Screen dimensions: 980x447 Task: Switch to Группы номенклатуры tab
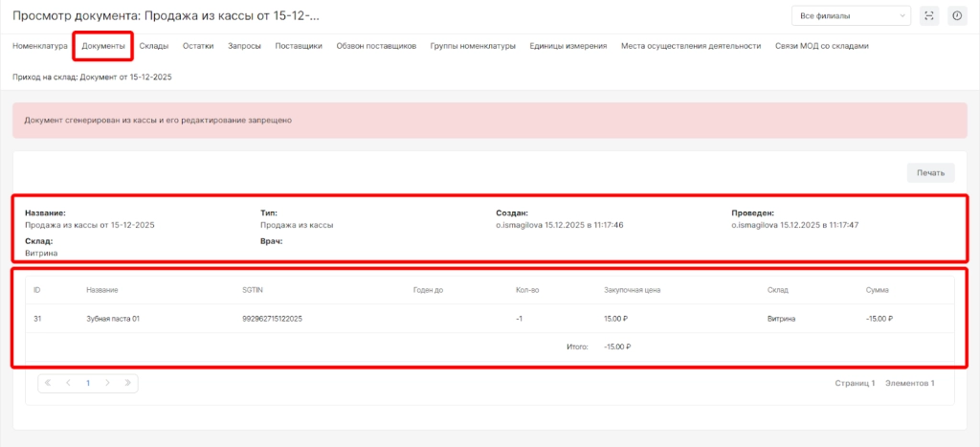click(x=473, y=46)
